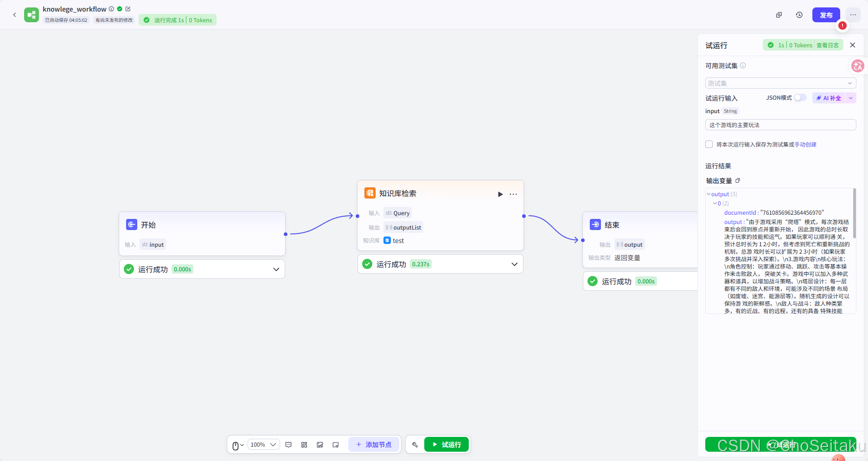Click the info icon beside 可用测试集
Screen dimensions: 868x461
[743, 65]
